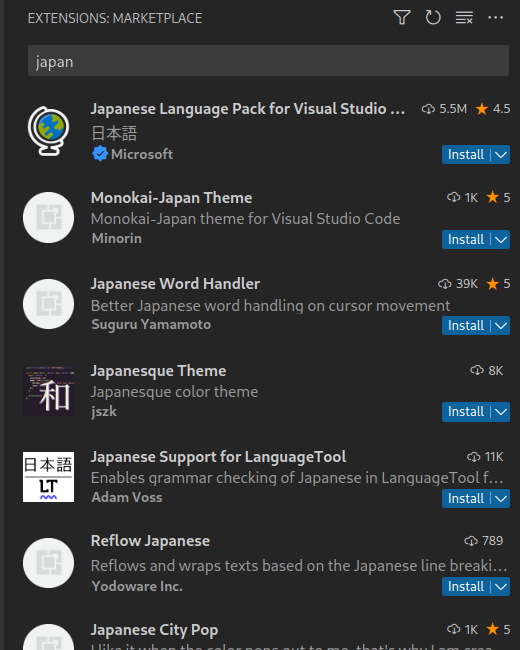The image size is (520, 650).
Task: Click the Yodoware Inc. publisher name
Action: [x=137, y=586]
